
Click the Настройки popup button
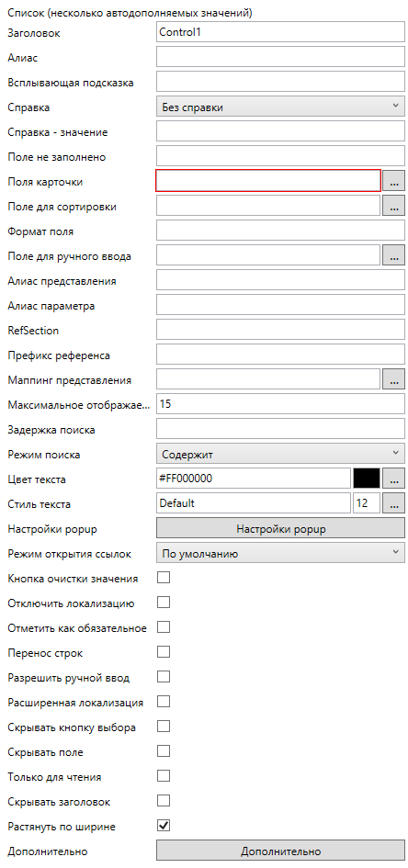coord(280,529)
